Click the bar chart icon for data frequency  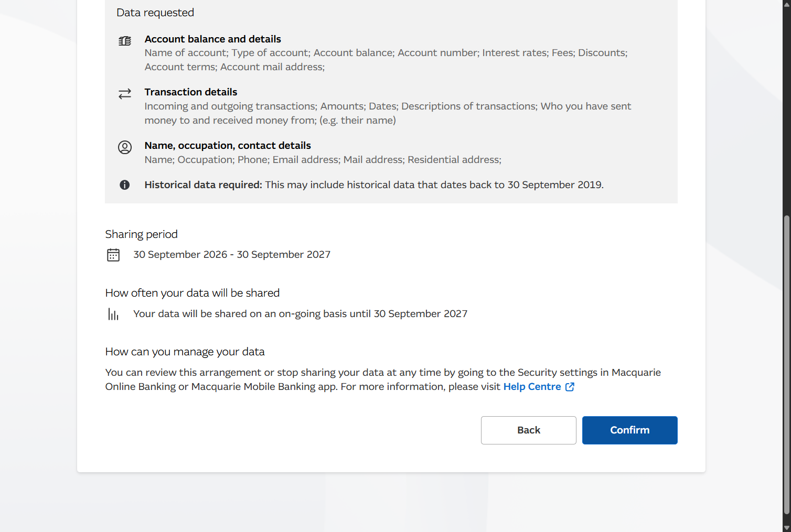click(113, 314)
